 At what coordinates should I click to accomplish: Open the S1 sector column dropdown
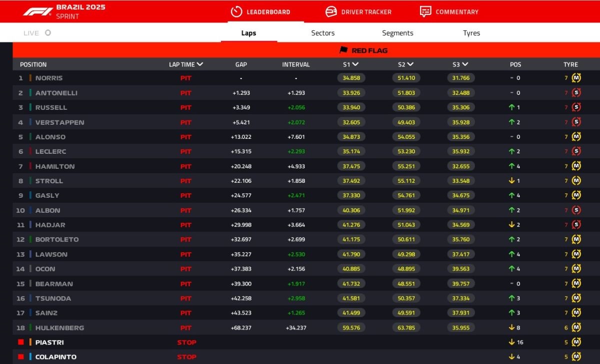point(355,64)
